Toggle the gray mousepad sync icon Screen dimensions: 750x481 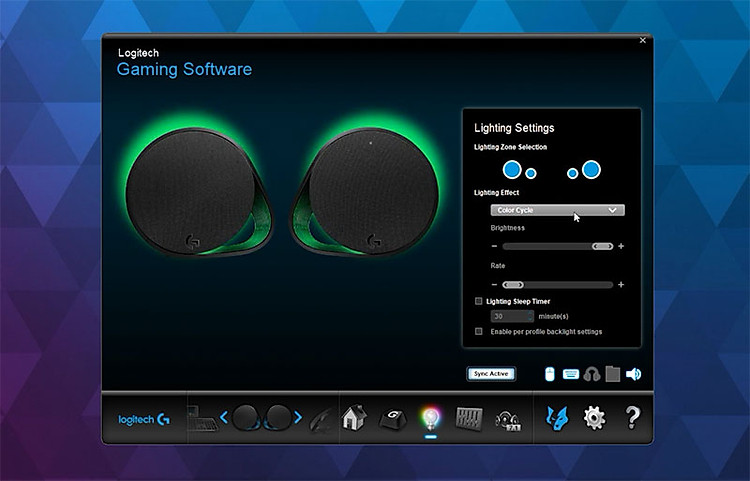pyautogui.click(x=612, y=374)
